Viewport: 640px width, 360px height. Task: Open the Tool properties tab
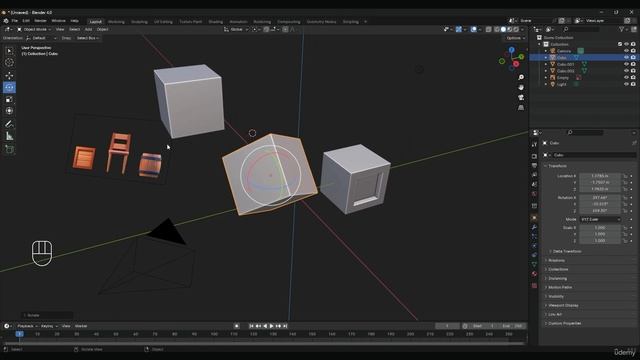tap(534, 144)
